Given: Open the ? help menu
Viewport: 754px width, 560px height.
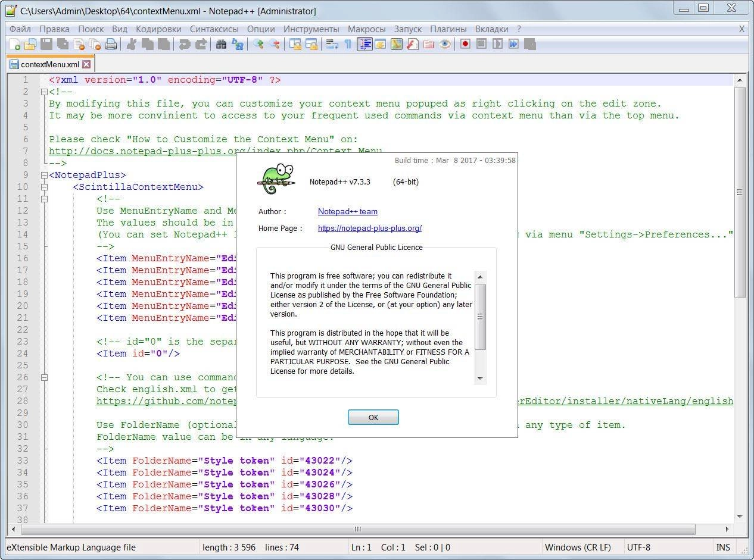Looking at the screenshot, I should pyautogui.click(x=519, y=29).
